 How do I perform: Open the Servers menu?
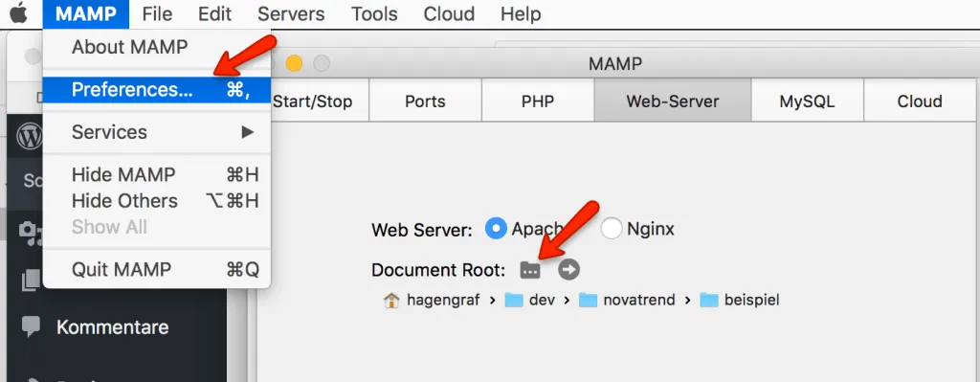coord(291,13)
